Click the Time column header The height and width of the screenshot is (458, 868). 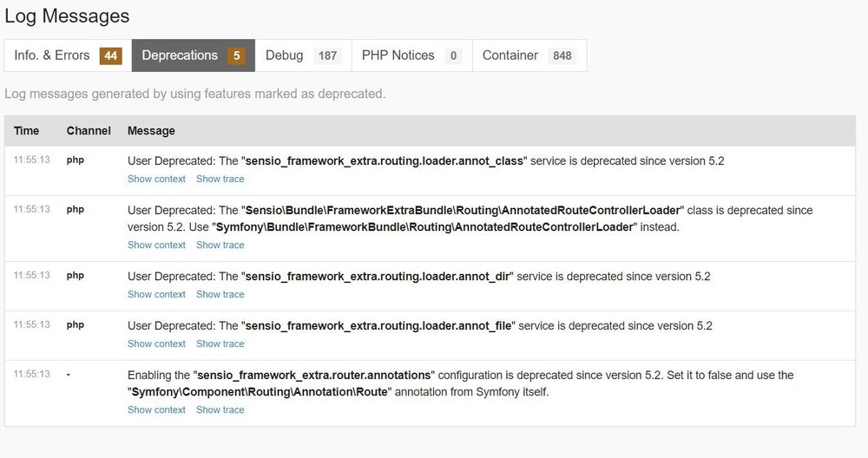coord(27,131)
